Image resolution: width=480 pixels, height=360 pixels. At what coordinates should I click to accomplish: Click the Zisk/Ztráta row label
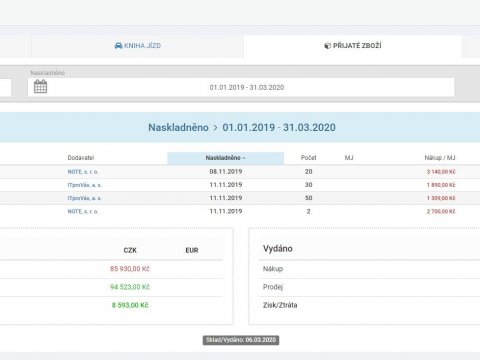280,305
